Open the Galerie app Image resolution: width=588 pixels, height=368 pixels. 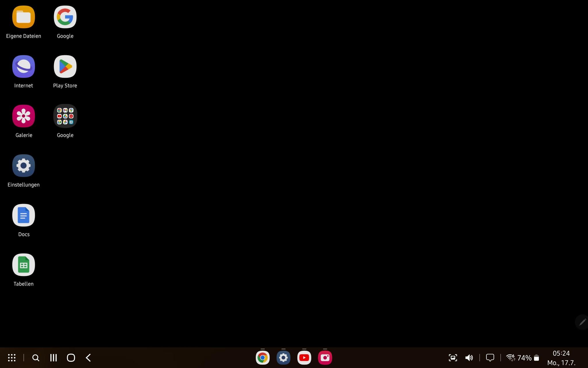(24, 116)
